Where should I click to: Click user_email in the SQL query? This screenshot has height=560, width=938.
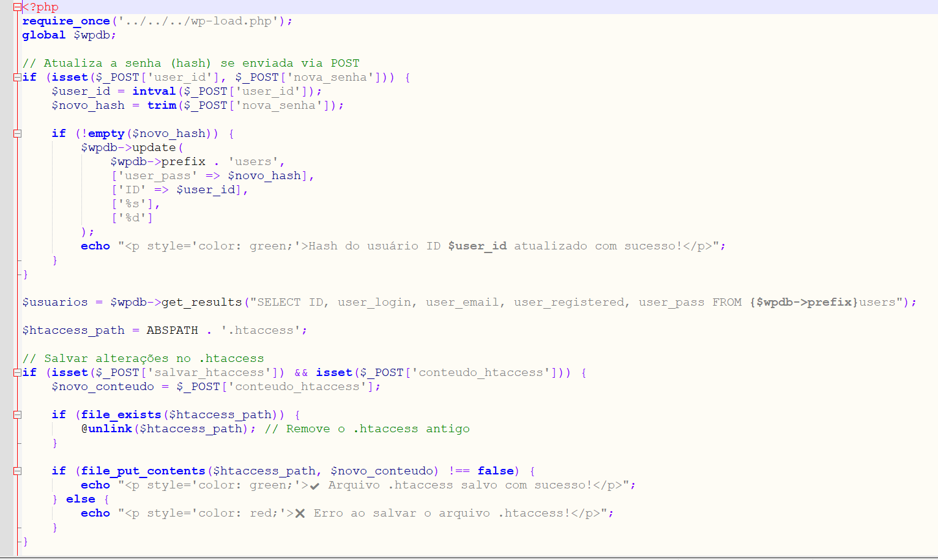point(463,303)
